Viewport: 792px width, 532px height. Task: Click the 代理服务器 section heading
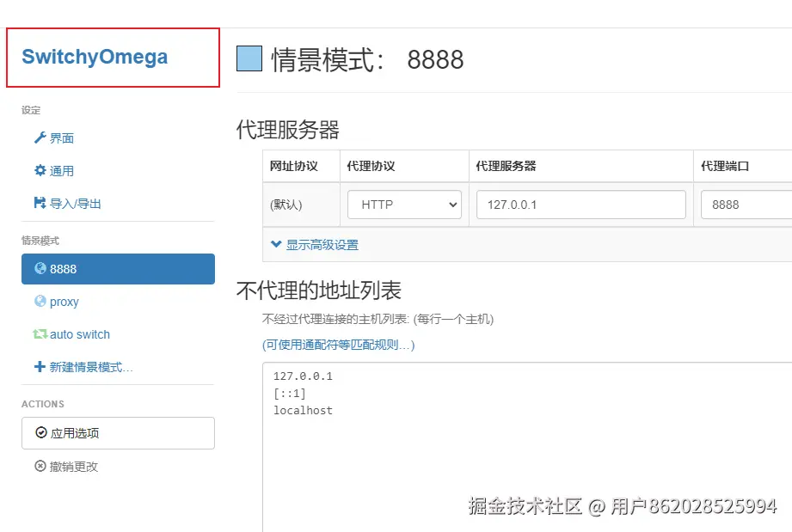pos(288,130)
